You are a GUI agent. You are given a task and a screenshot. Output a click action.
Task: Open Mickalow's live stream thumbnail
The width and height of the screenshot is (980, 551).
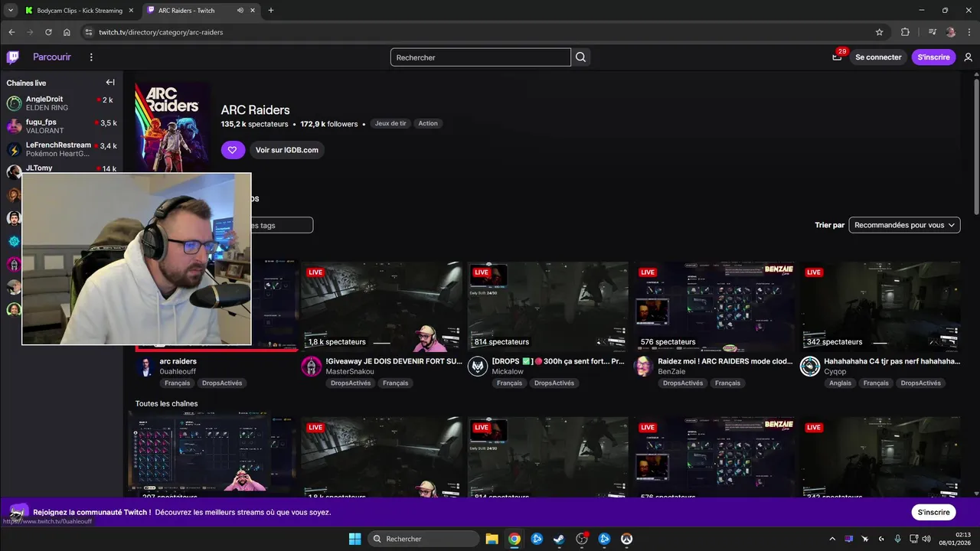pyautogui.click(x=548, y=306)
